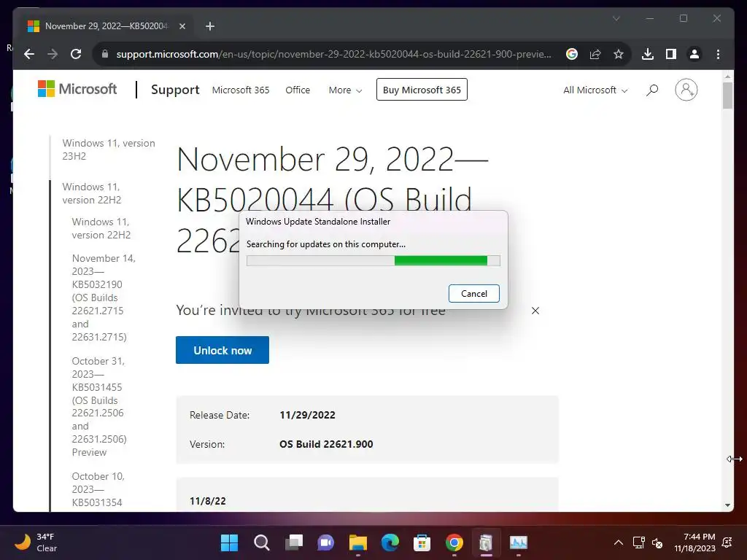Viewport: 747px width, 560px height.
Task: Open the weather widget showing 34°F Clear
Action: click(36, 542)
